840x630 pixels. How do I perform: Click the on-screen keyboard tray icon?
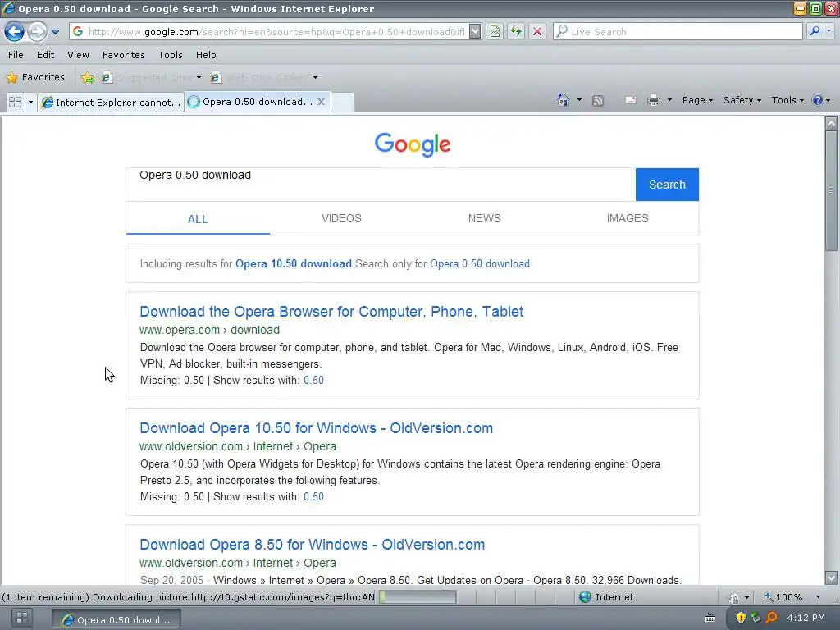pos(710,619)
